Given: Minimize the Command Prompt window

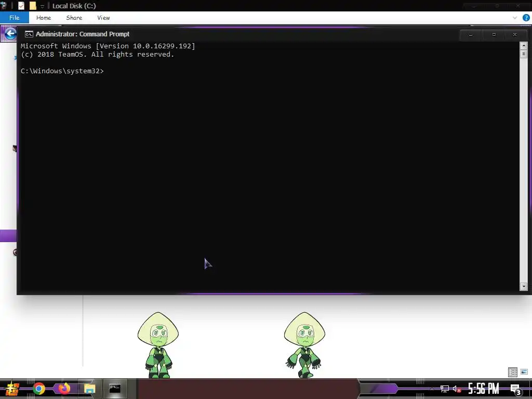Looking at the screenshot, I should (x=471, y=35).
